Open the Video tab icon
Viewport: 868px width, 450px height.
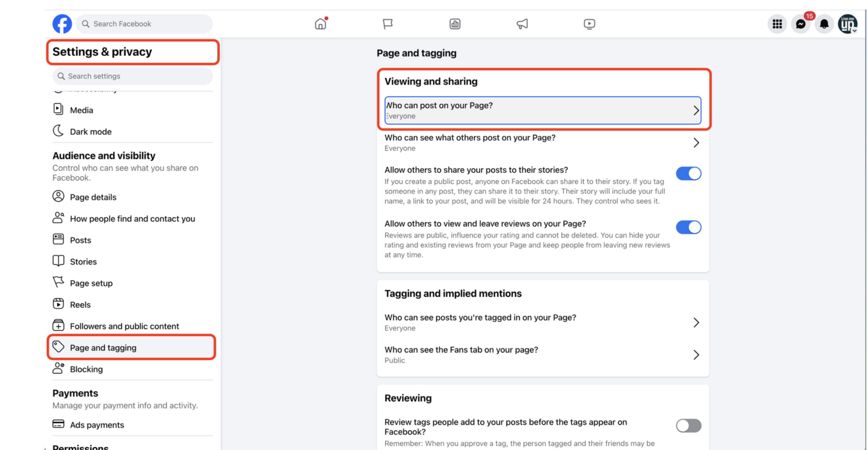589,24
